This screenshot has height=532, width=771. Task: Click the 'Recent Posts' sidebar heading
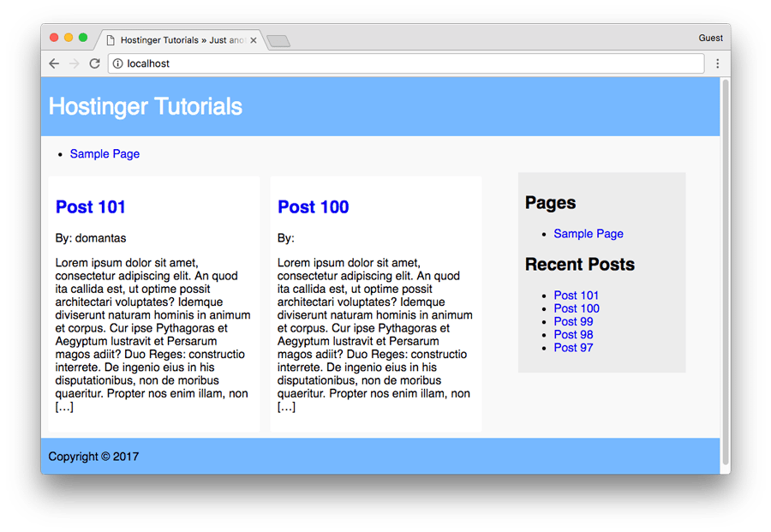point(580,265)
